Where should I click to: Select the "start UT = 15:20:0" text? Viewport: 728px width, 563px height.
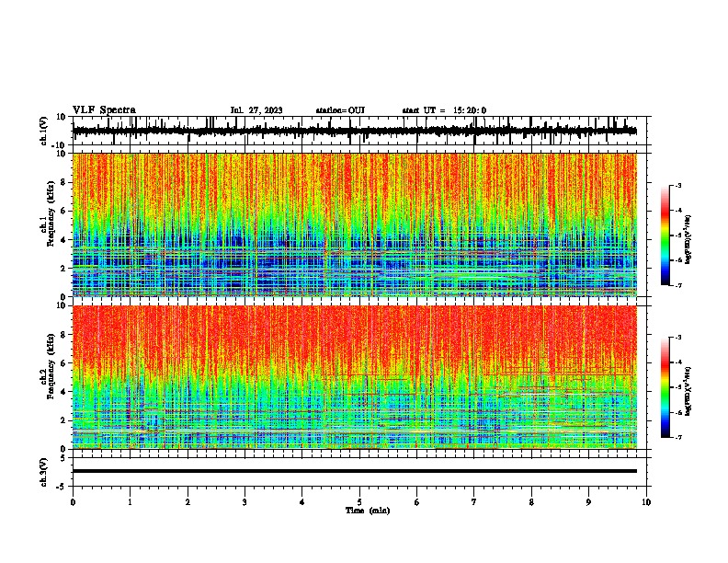(x=444, y=110)
